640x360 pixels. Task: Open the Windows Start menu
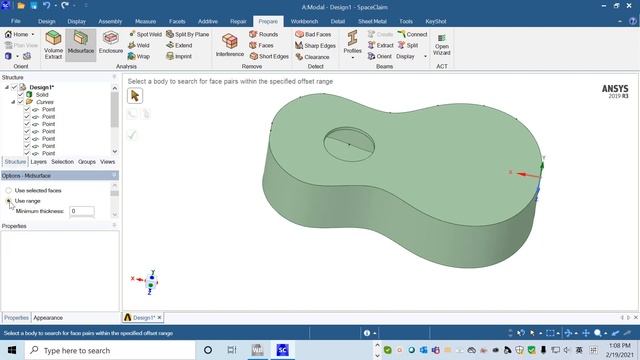pos(11,350)
